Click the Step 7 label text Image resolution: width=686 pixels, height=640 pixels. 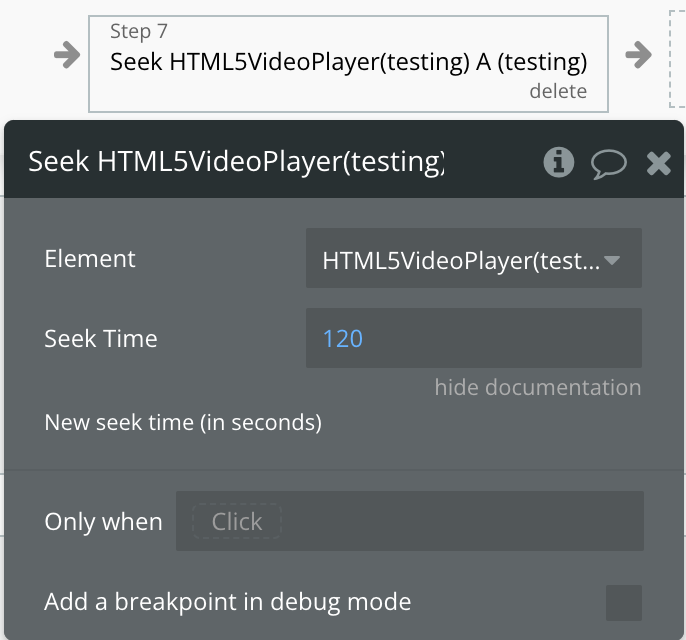point(139,31)
